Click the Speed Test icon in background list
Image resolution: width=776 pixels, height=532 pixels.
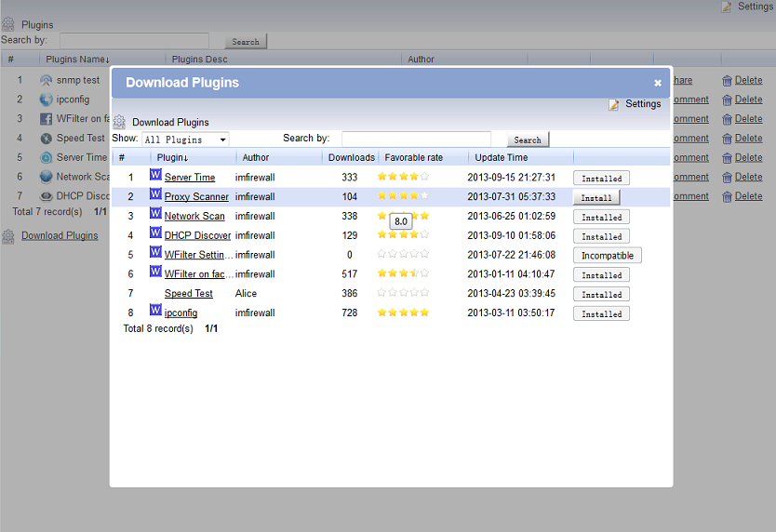46,139
